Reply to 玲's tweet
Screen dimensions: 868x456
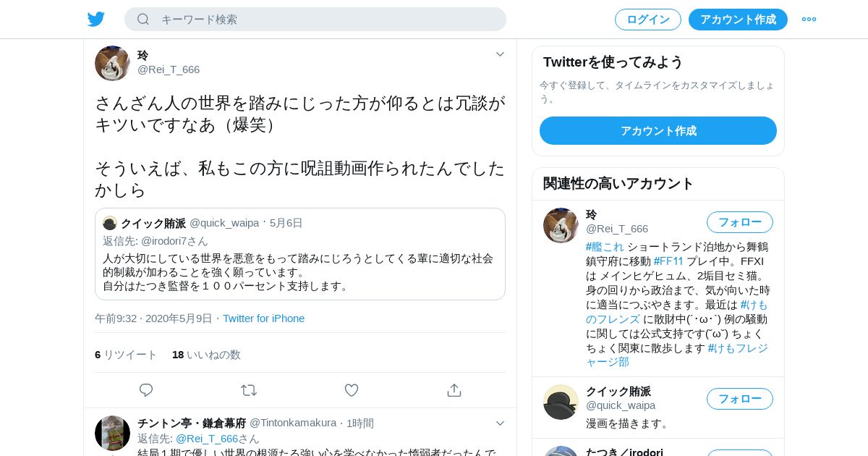pos(146,390)
